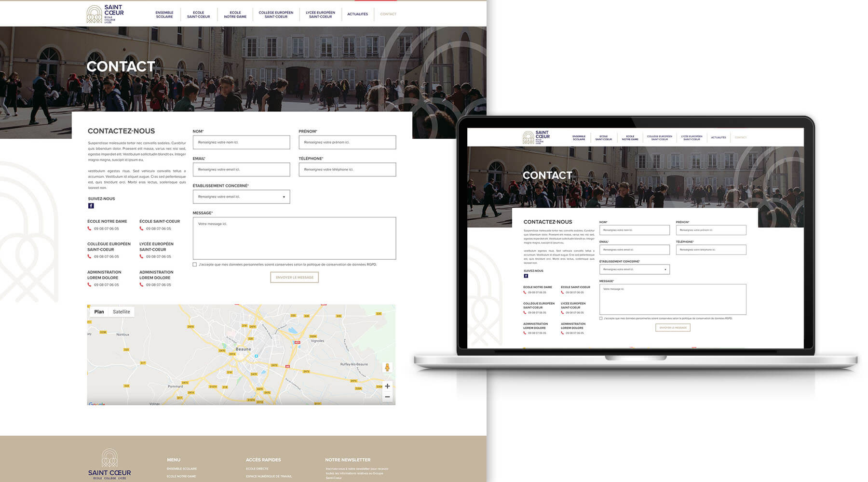Open the Actualités menu item

[x=357, y=14]
